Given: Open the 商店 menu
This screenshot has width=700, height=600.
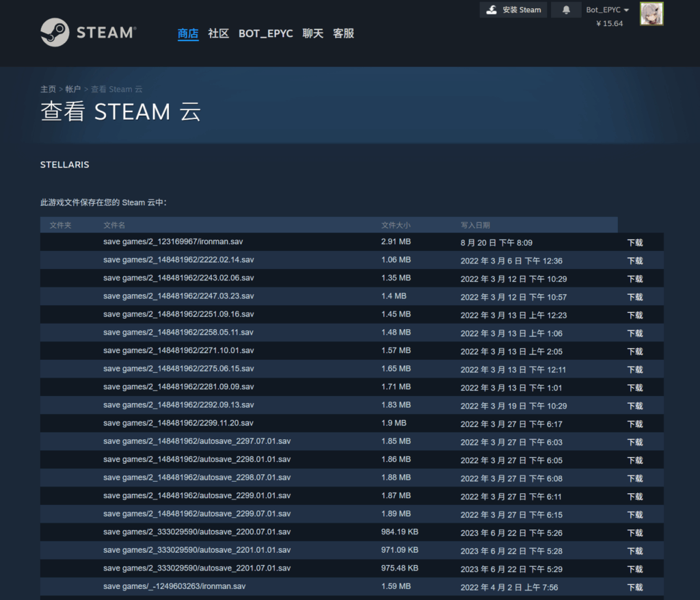Looking at the screenshot, I should coord(188,34).
